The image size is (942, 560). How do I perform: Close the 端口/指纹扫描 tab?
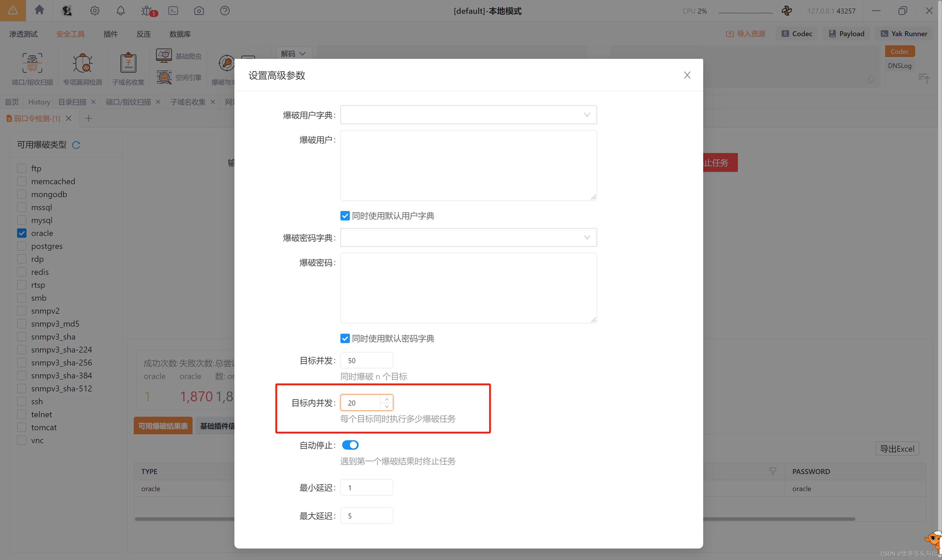point(158,102)
